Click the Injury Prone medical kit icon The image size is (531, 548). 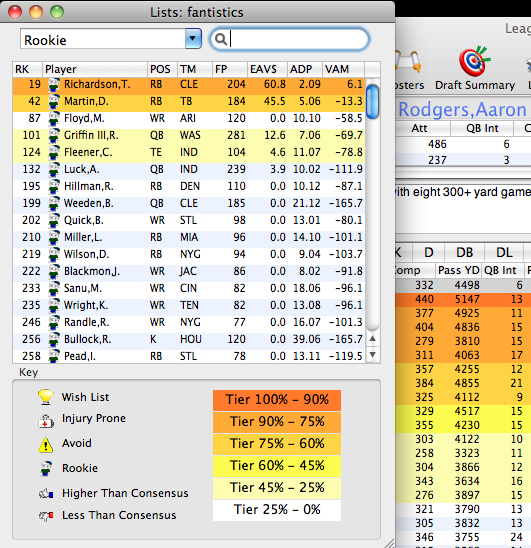pyautogui.click(x=46, y=421)
